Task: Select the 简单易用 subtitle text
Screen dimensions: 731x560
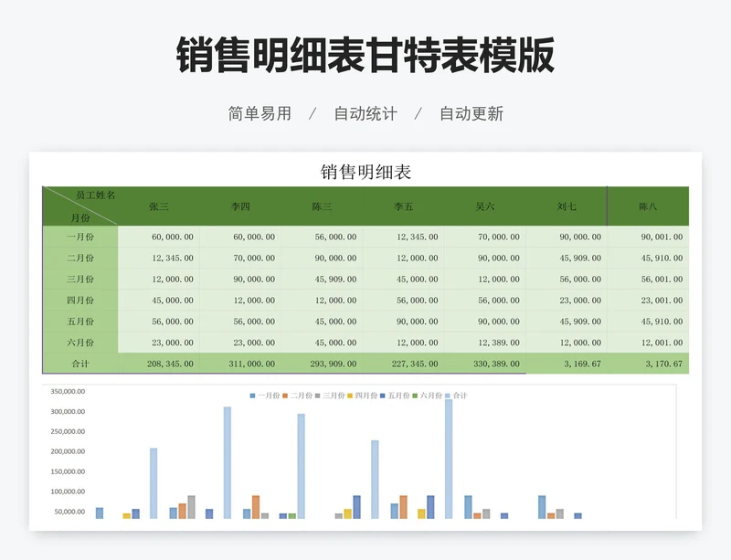Action: click(x=260, y=113)
